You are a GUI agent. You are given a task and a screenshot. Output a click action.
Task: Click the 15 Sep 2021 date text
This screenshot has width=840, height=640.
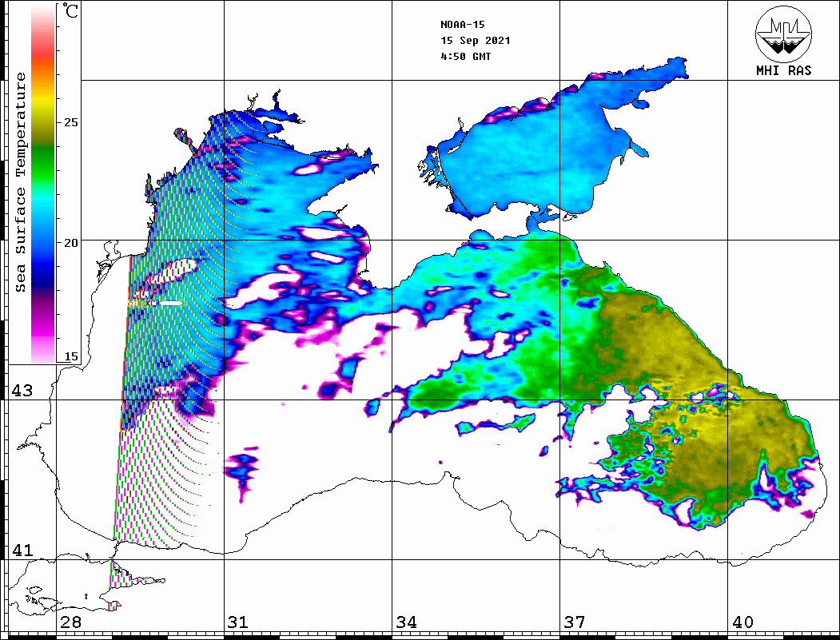pyautogui.click(x=475, y=41)
